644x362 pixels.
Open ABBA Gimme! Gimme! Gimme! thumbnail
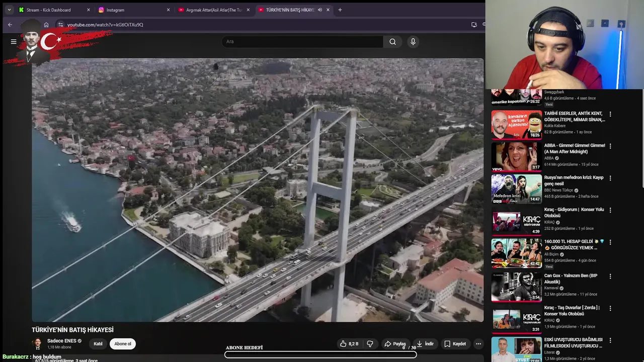pyautogui.click(x=516, y=157)
